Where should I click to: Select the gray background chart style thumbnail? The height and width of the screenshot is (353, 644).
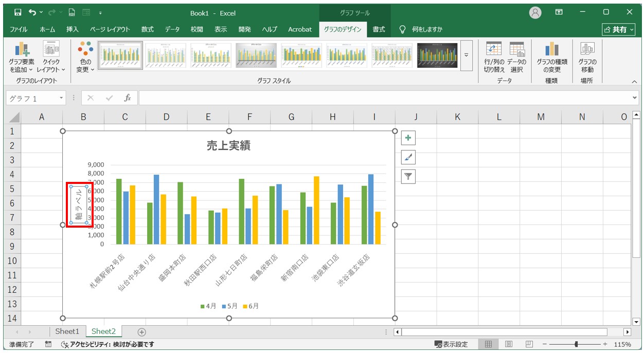[256, 55]
